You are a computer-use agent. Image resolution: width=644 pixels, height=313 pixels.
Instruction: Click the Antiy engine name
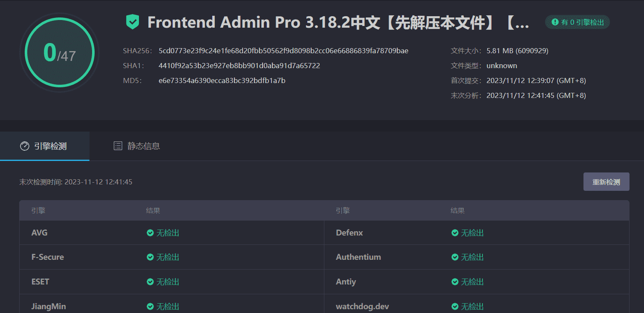346,282
